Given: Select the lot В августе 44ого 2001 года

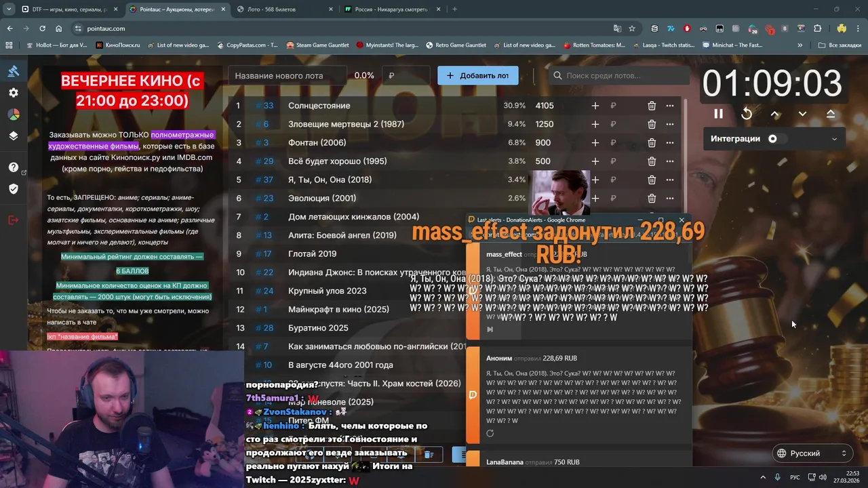Looking at the screenshot, I should (x=340, y=365).
